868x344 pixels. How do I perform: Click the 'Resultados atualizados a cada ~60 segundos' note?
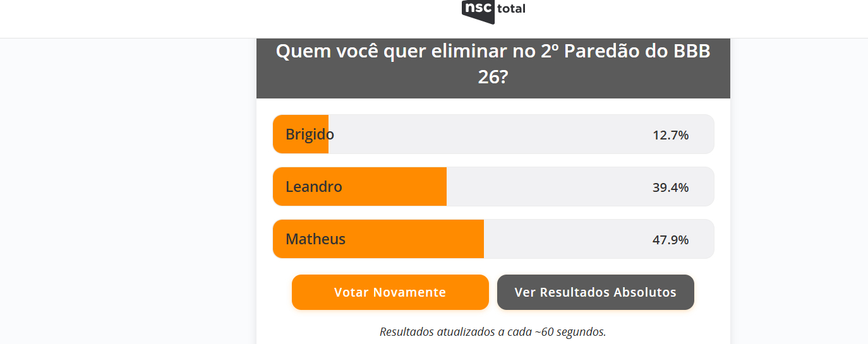click(493, 332)
